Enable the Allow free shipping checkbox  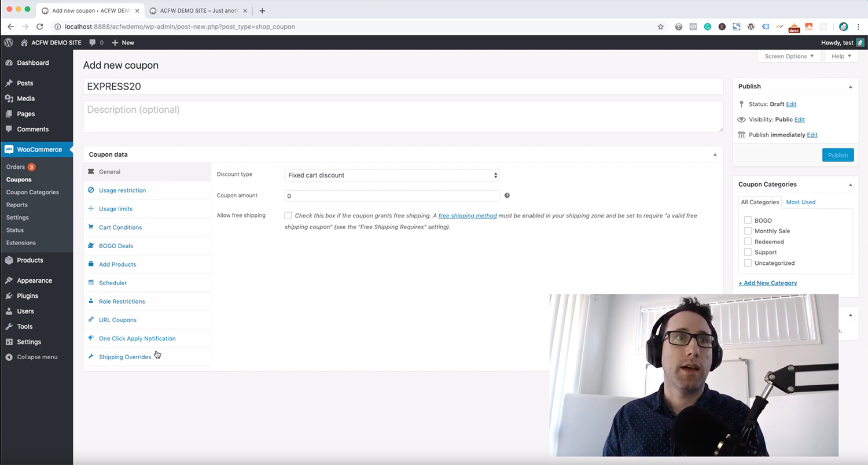point(288,216)
